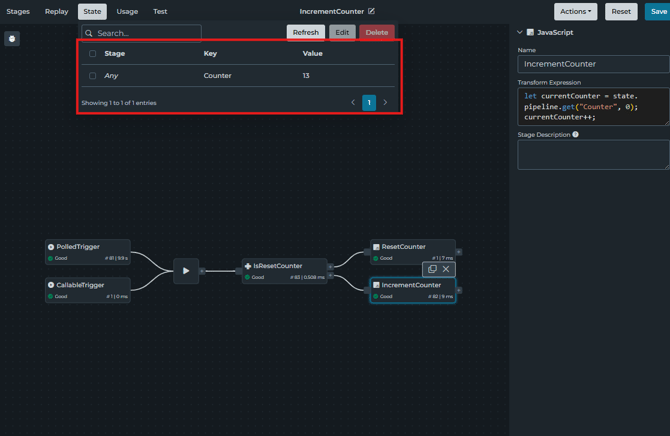
Task: Select the State tab
Action: click(92, 12)
